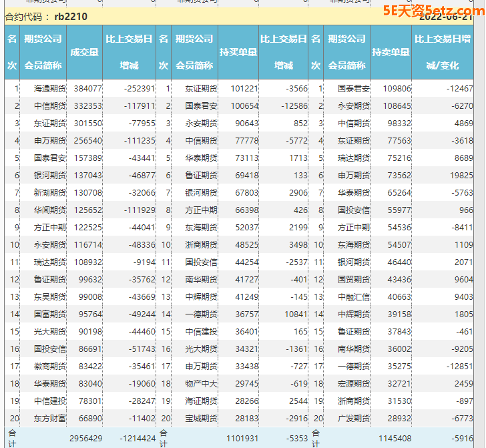Click 国富期货 in the volume ranking

(49, 314)
